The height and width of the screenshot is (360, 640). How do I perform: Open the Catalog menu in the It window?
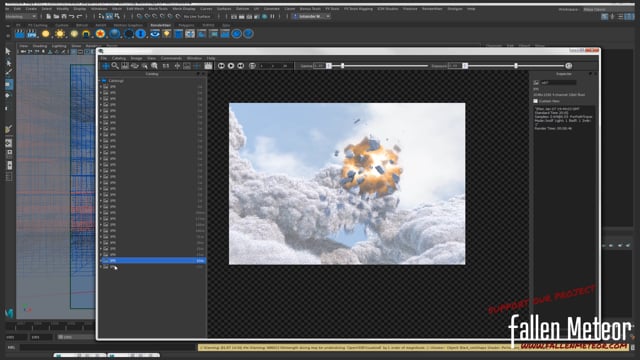click(x=119, y=58)
